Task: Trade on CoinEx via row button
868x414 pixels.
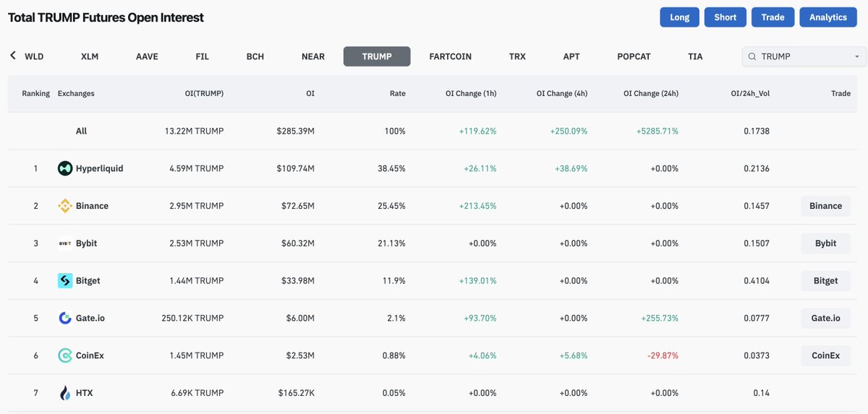Action: pyautogui.click(x=825, y=355)
